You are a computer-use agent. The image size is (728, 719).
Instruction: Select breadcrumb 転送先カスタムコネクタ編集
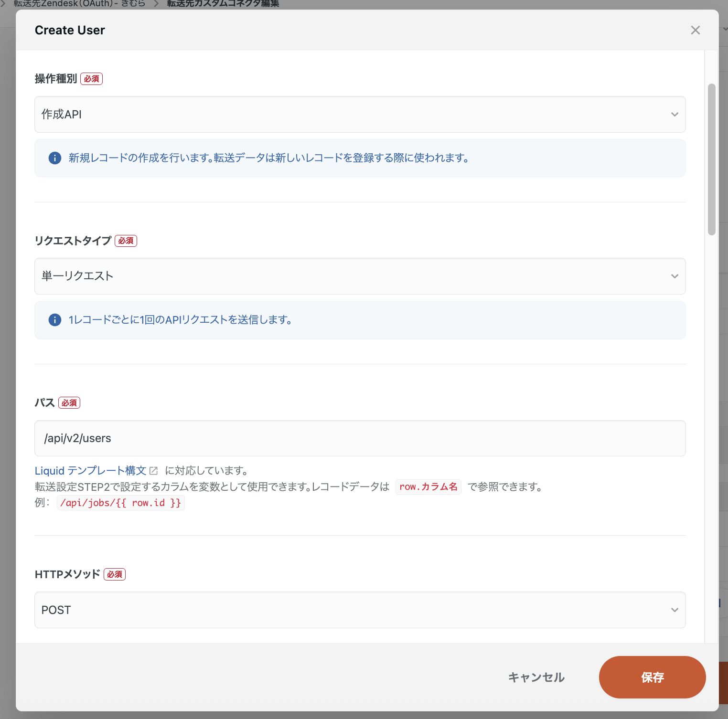(222, 3)
